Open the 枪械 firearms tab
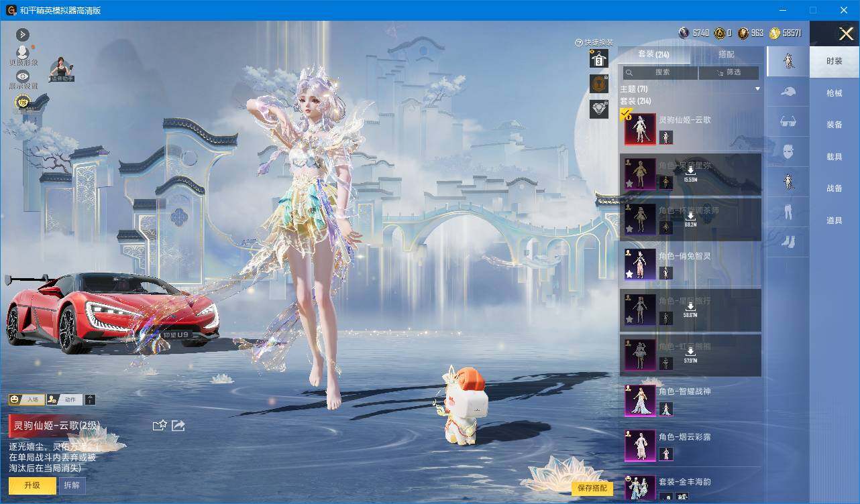This screenshot has width=860, height=504. (835, 93)
